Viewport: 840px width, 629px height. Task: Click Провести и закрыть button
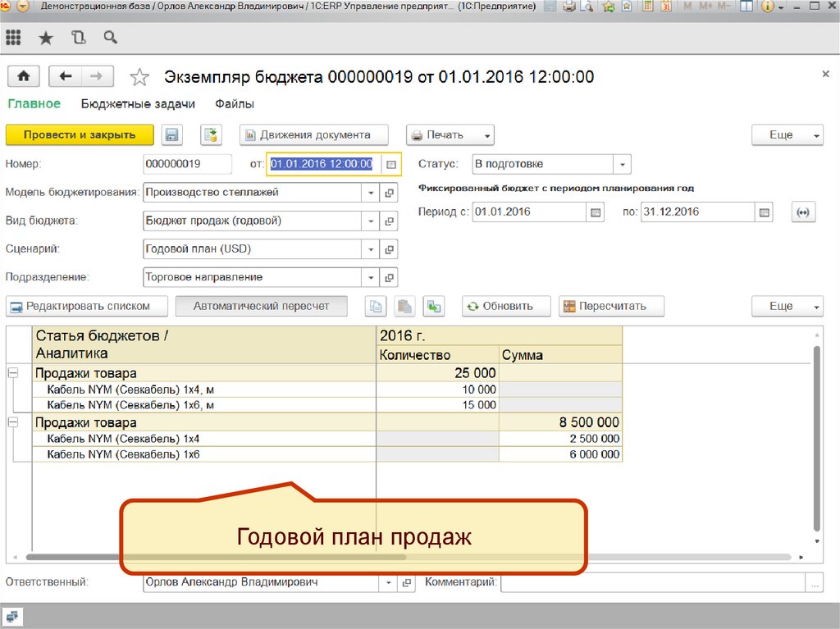tap(79, 135)
